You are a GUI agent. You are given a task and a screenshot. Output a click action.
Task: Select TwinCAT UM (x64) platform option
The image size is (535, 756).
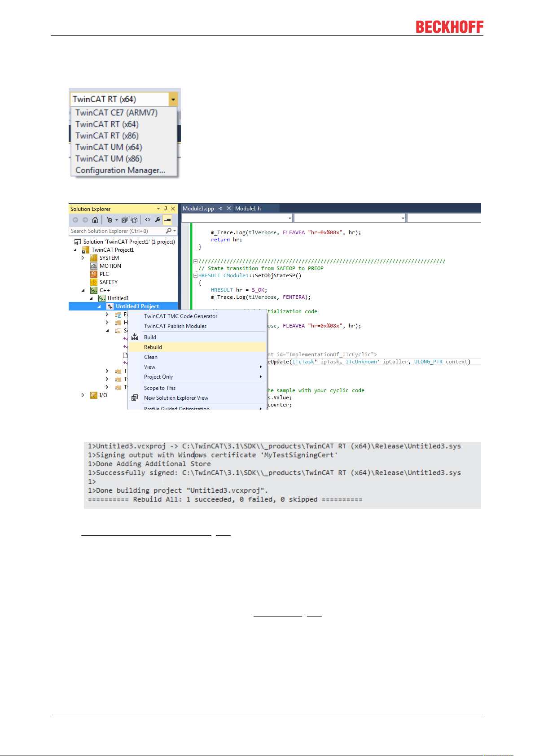coord(109,147)
